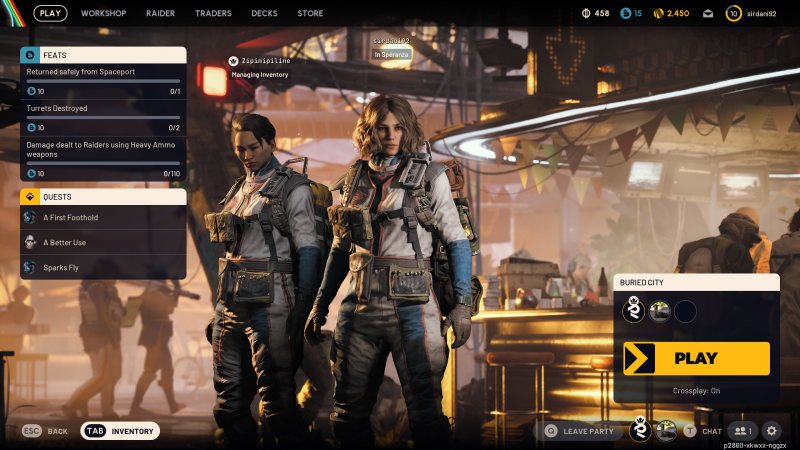Click the empty party slot circle
This screenshot has width=800, height=450.
[685, 312]
